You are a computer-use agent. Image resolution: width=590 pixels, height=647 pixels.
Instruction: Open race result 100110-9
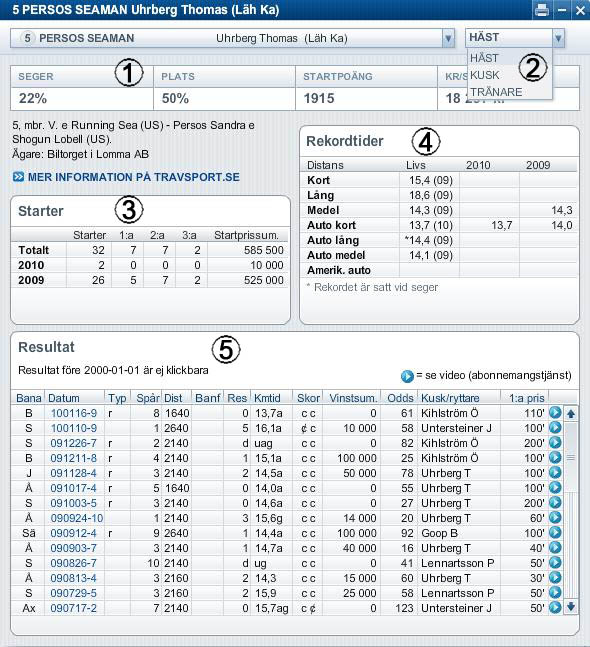(74, 428)
